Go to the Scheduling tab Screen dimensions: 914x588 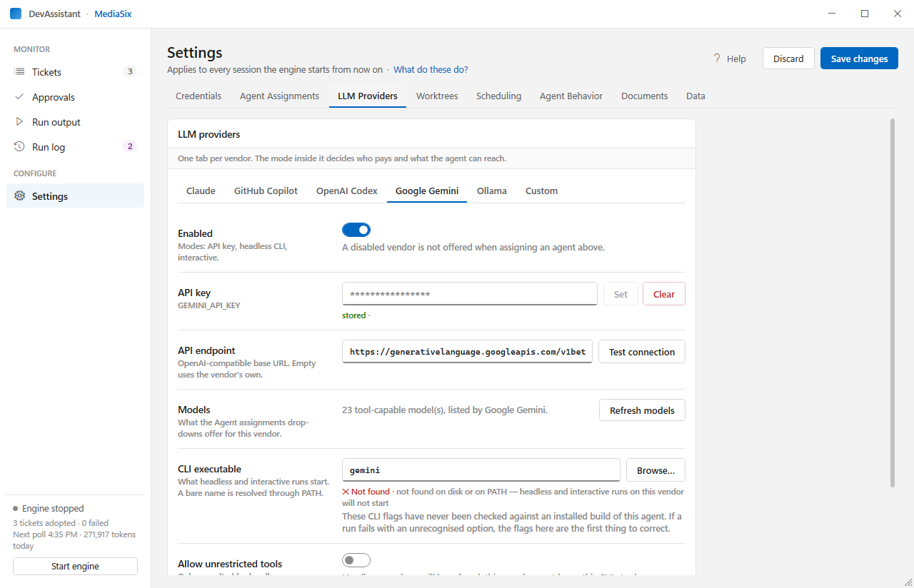click(x=498, y=96)
